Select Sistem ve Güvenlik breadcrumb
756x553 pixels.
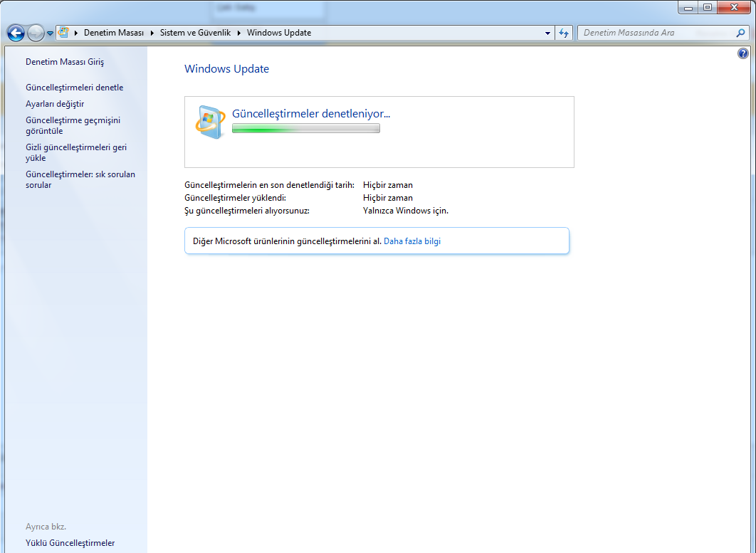195,33
